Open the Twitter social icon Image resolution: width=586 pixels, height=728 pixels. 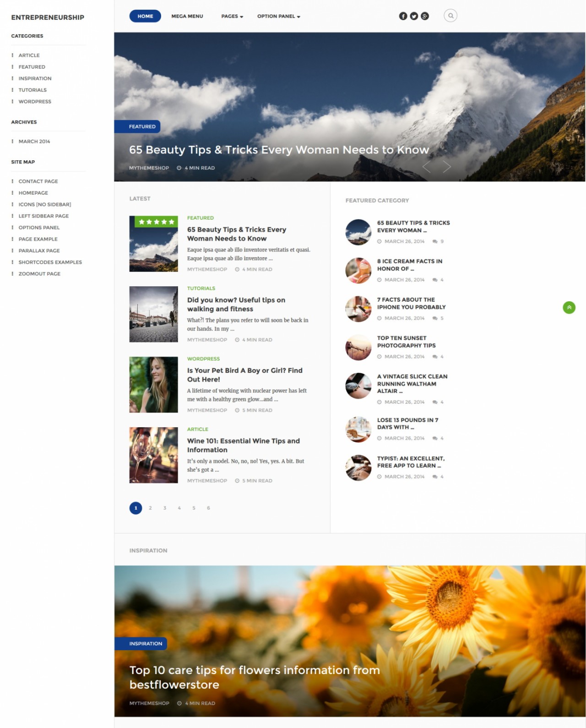[414, 16]
